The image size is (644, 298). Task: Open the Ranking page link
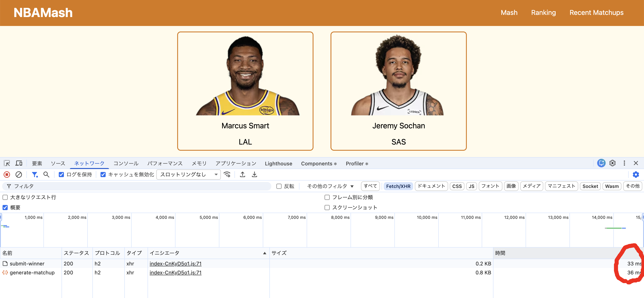[x=543, y=13]
